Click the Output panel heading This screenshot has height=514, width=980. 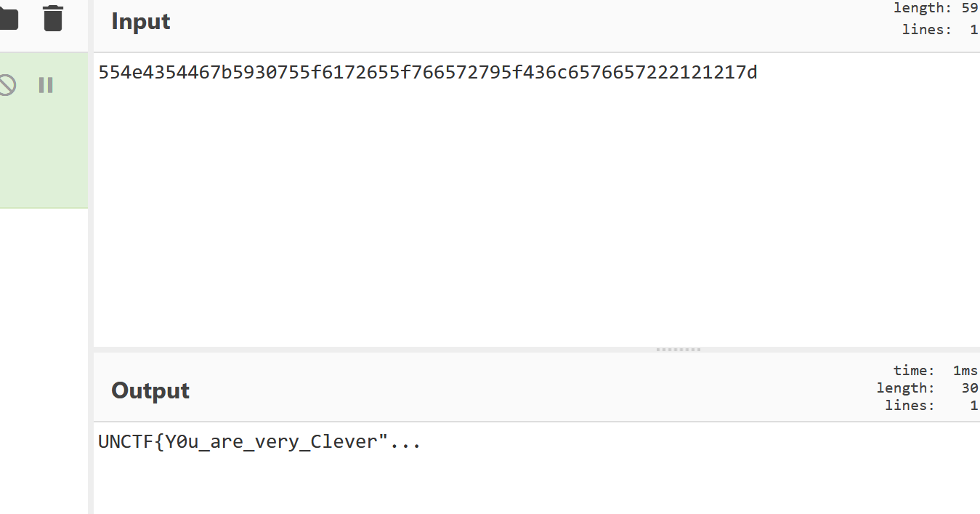tap(150, 391)
